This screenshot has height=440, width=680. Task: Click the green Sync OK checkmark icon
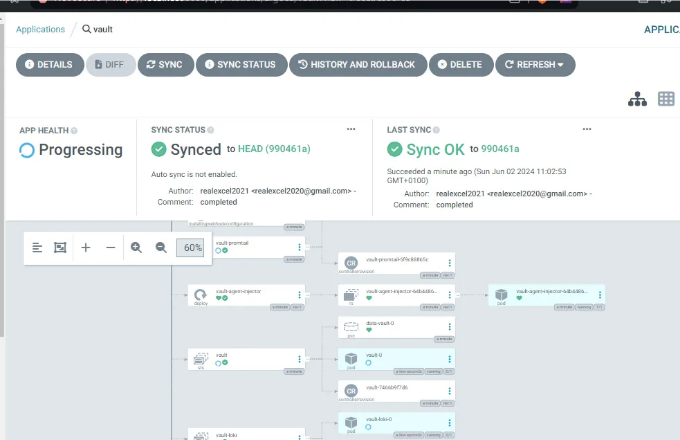pos(395,149)
